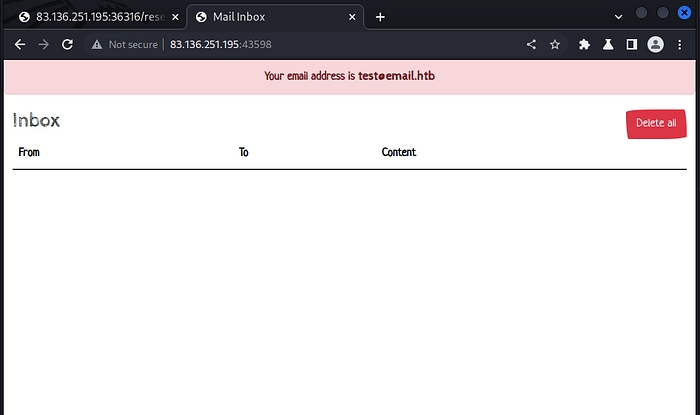
Task: Switch to the 83.136.251.195:36316 tab
Action: [95, 17]
